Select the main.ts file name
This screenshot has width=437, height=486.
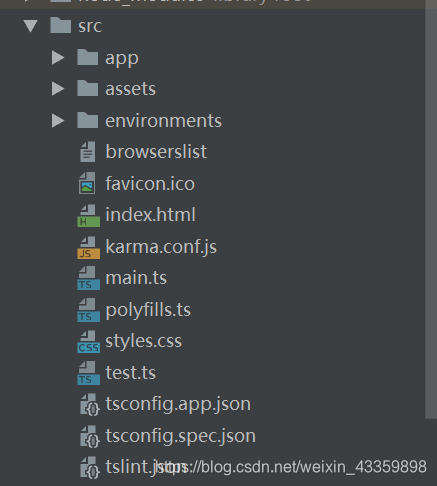pyautogui.click(x=136, y=278)
